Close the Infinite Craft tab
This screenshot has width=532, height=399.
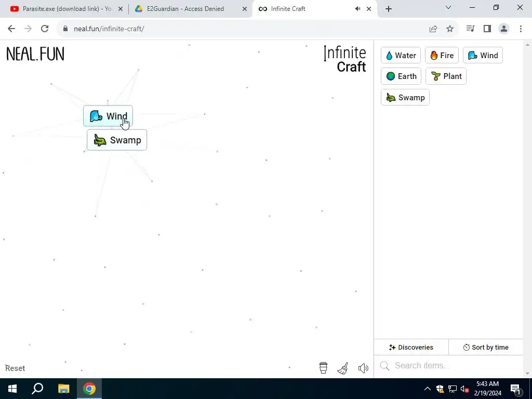tap(369, 9)
